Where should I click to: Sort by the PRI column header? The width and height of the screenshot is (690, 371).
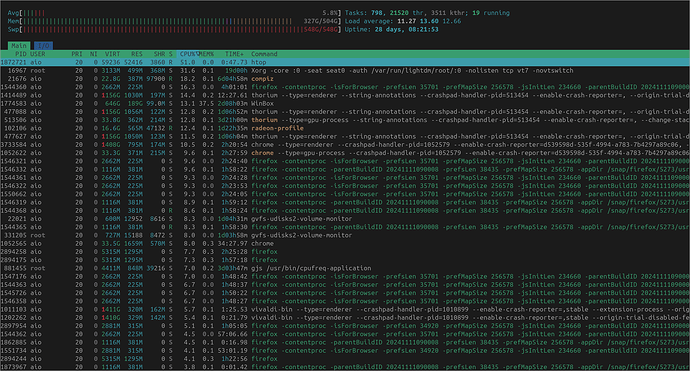coord(77,54)
